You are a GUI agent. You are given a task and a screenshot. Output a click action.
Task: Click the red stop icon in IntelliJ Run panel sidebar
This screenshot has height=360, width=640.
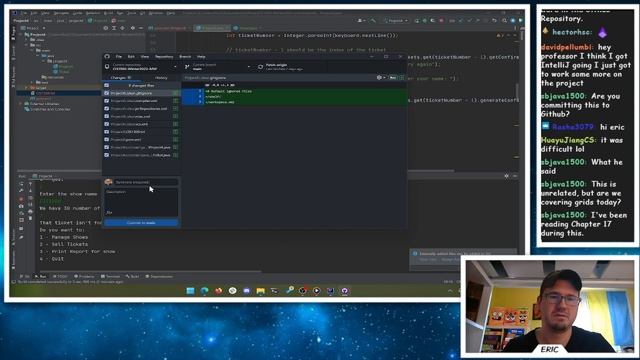click(x=21, y=199)
